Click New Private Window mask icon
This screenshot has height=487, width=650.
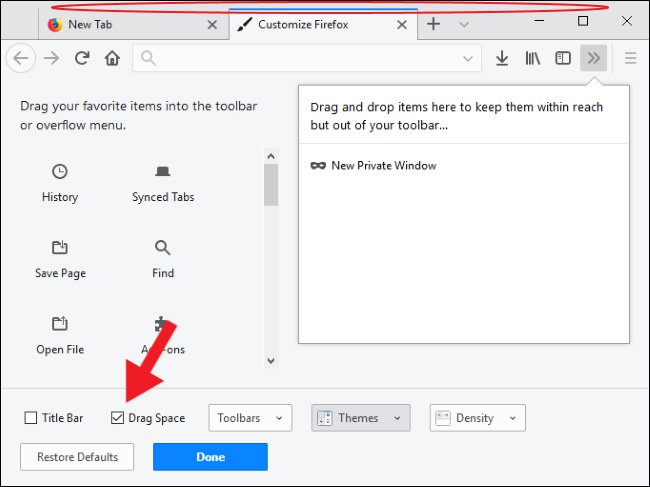(318, 165)
